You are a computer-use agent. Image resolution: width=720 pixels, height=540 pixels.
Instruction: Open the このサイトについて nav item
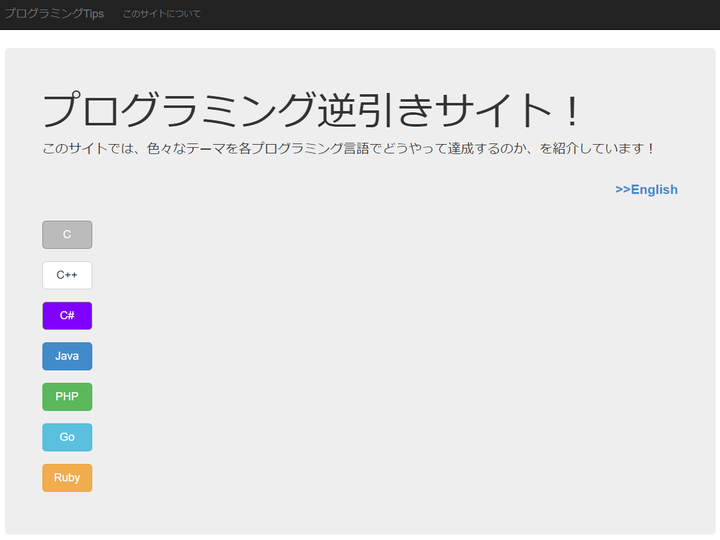pyautogui.click(x=162, y=14)
